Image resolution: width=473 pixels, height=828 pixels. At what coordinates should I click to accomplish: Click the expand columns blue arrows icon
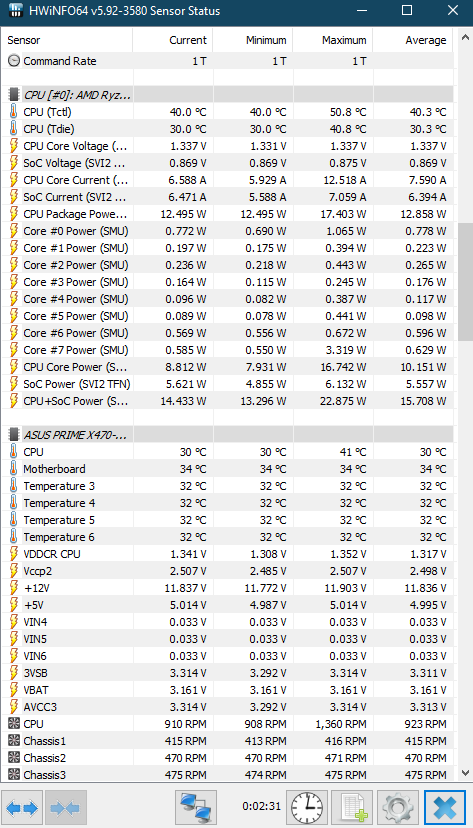(x=22, y=808)
